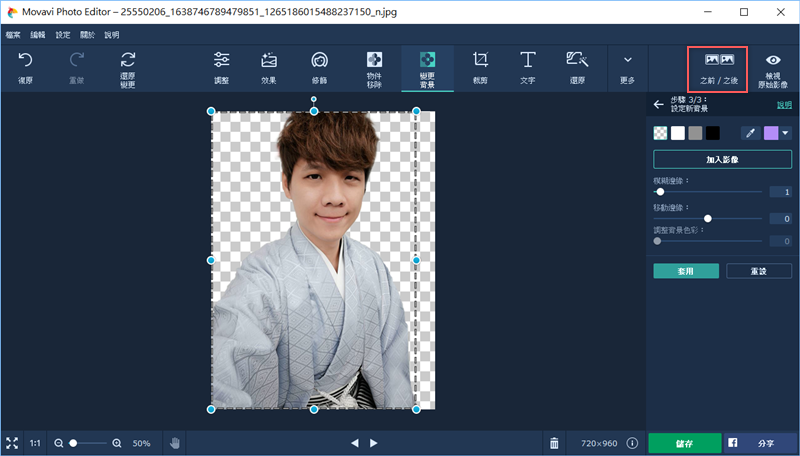Screen dimensions: 800x456
Task: Click the 720×960 image size text
Action: (x=599, y=443)
